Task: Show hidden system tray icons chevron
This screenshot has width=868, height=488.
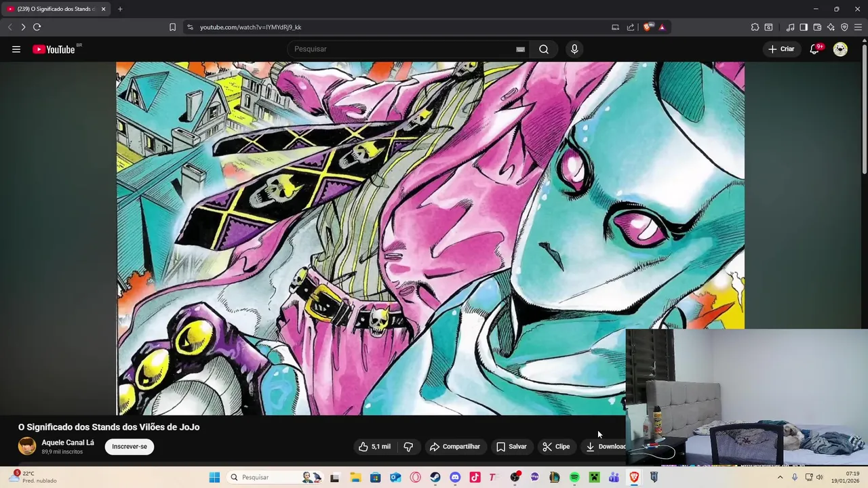Action: [x=780, y=477]
